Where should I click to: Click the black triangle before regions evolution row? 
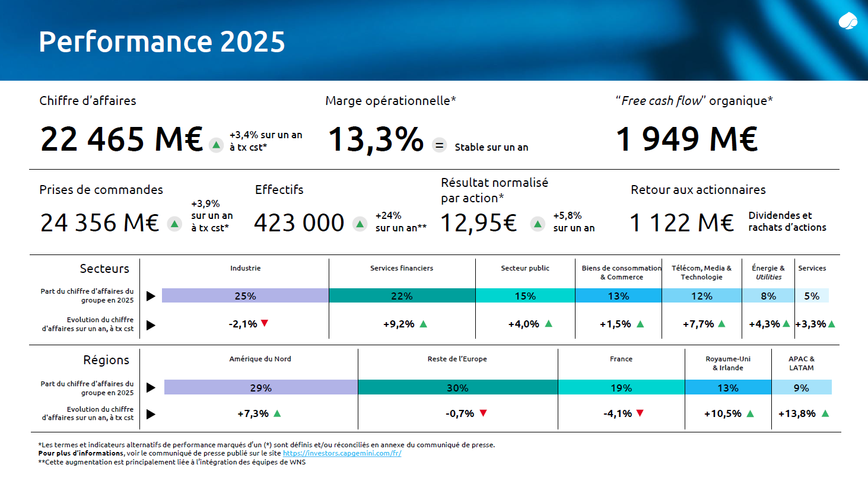(152, 413)
